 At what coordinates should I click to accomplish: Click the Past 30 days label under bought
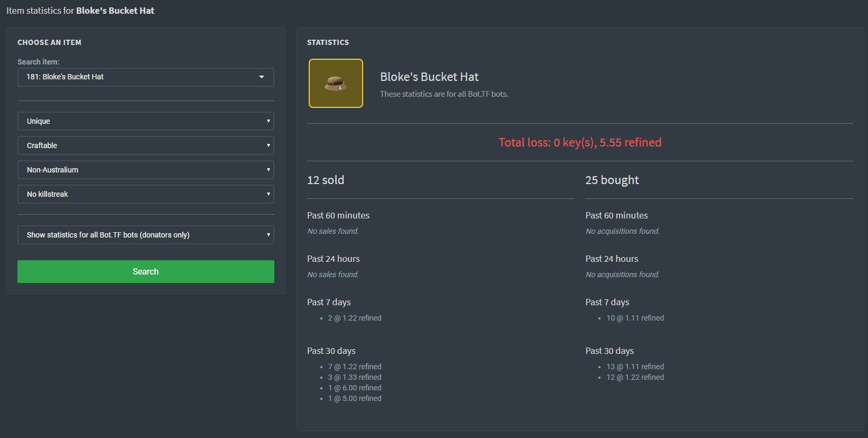click(610, 351)
